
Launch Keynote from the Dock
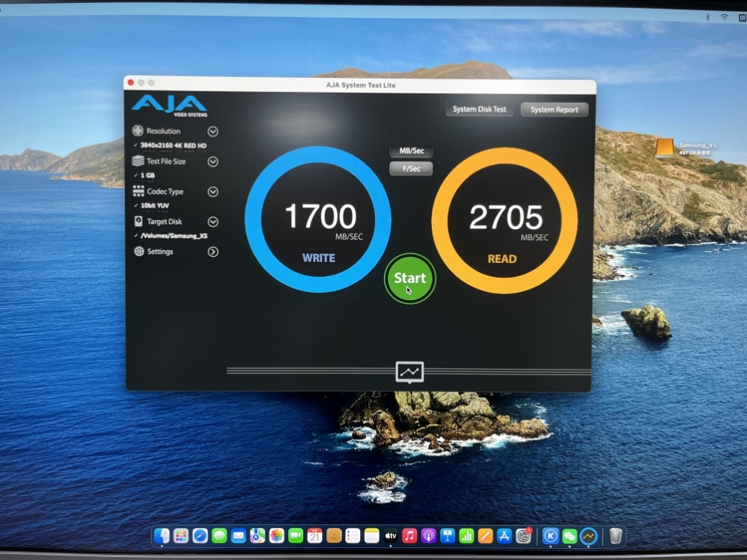coord(448,536)
